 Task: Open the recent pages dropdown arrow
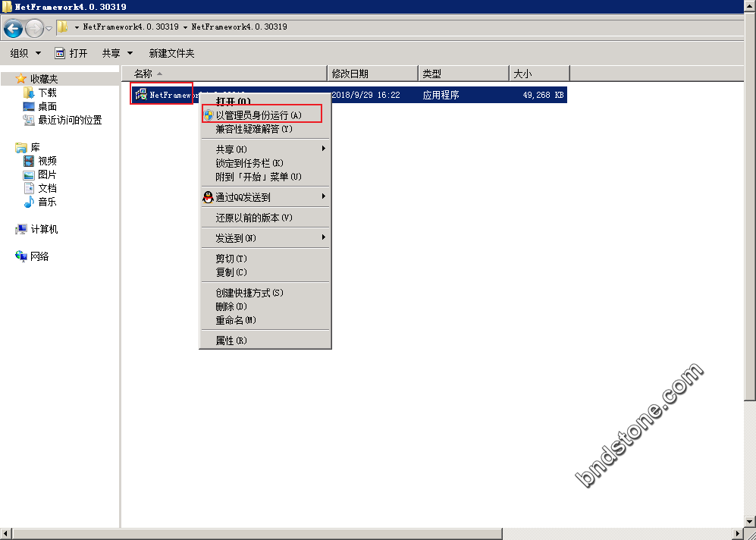click(49, 29)
